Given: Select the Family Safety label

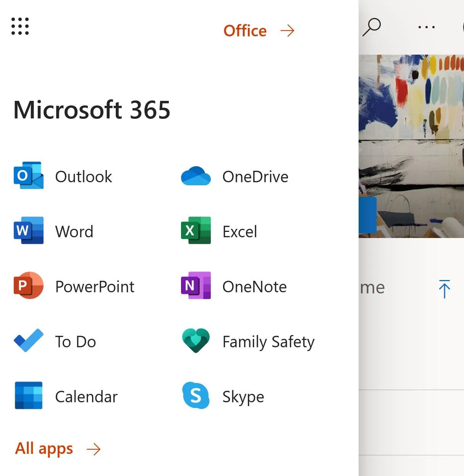Looking at the screenshot, I should click(x=269, y=342).
